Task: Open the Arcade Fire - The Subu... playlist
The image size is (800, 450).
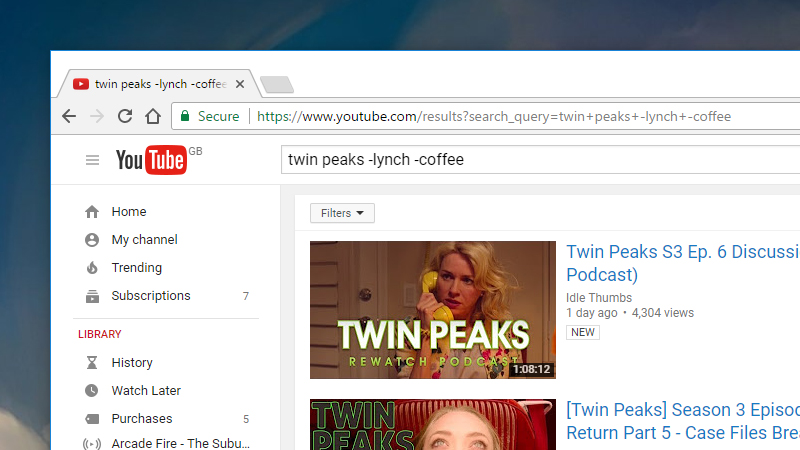Action: click(181, 444)
